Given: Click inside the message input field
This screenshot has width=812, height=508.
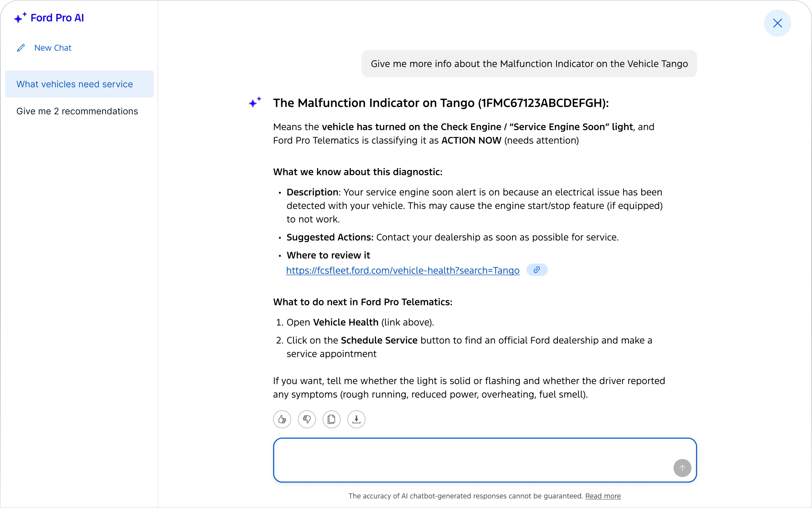Looking at the screenshot, I should tap(484, 460).
